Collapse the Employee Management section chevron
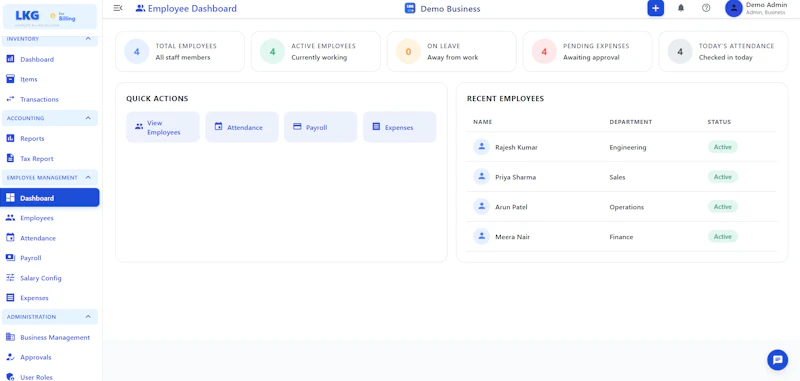The width and height of the screenshot is (800, 381). click(x=88, y=177)
